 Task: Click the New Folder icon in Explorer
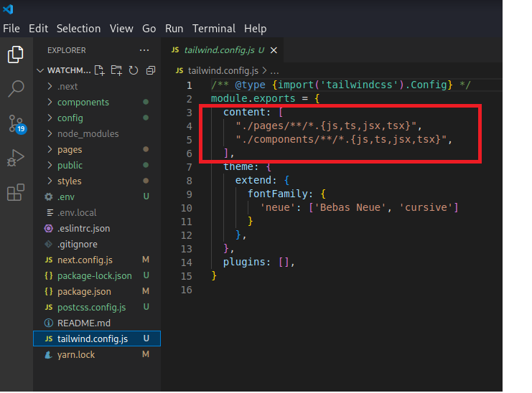[x=116, y=70]
